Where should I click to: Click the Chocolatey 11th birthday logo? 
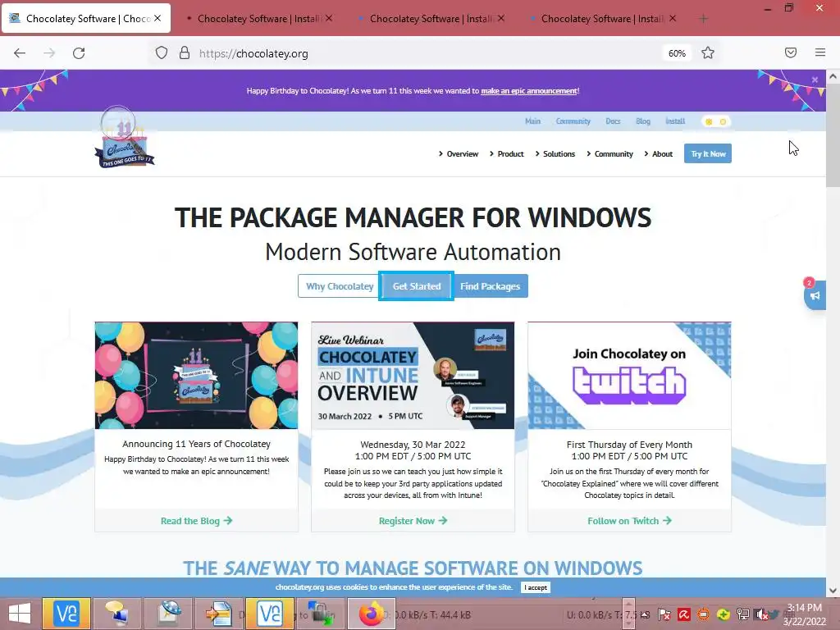click(x=125, y=138)
